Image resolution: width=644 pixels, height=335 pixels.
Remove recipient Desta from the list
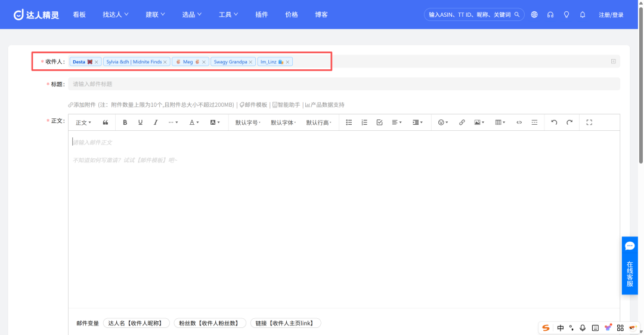pos(97,62)
